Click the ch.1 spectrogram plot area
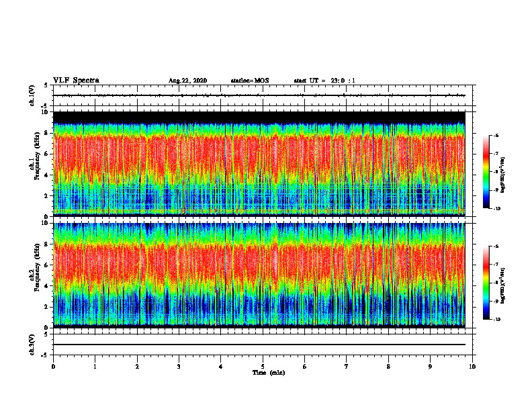 259,164
